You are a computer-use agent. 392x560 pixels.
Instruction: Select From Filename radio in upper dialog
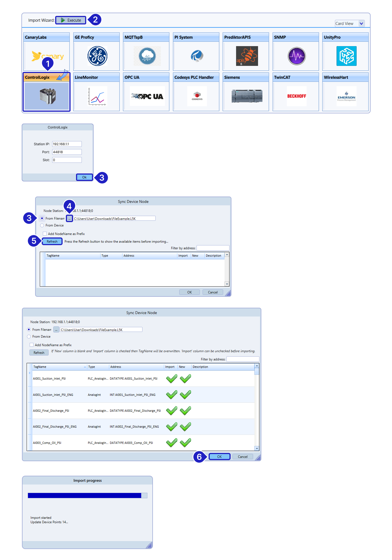pos(42,218)
